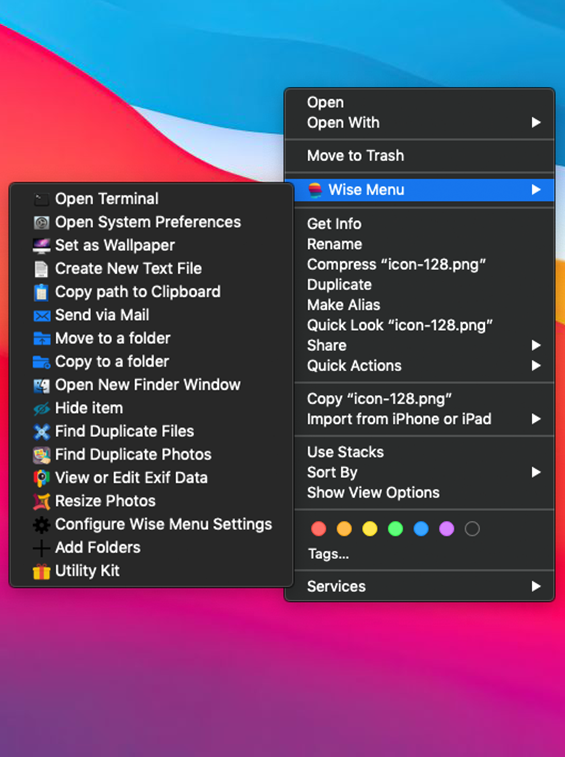The height and width of the screenshot is (757, 565).
Task: Expand Import from iPhone or iPad arrow
Action: click(x=536, y=419)
